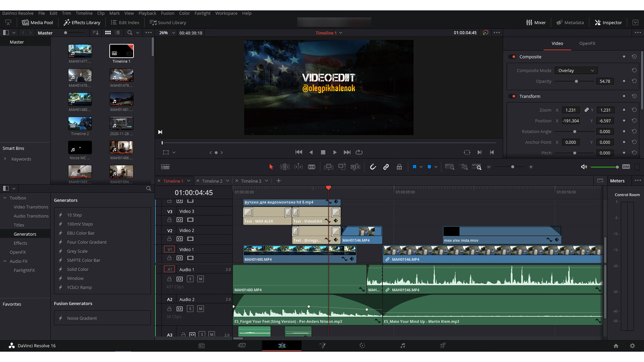Screen dimensions: 644x362
Task: Expand the Audio FX tree
Action: point(5,261)
